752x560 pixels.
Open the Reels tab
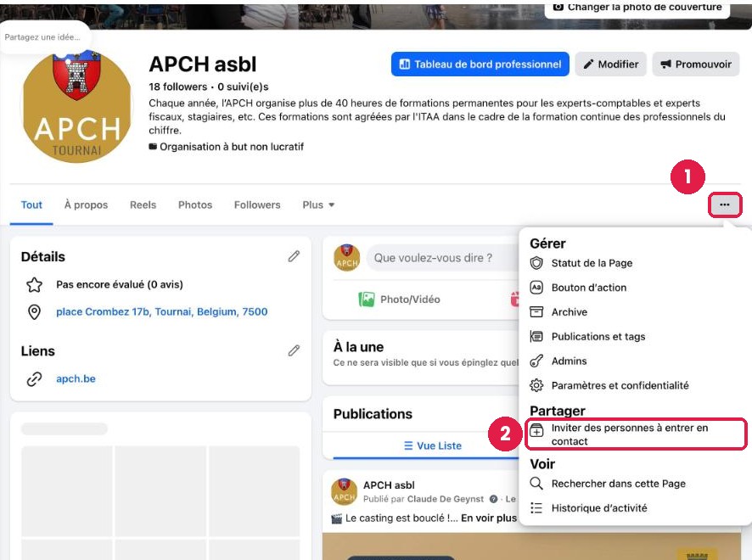tap(143, 204)
